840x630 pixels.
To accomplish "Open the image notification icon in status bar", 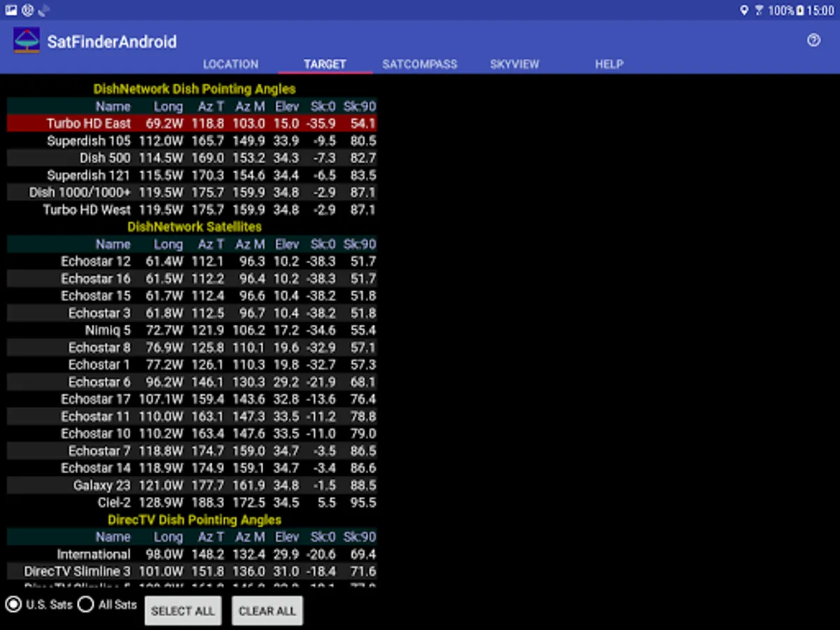I will (11, 10).
